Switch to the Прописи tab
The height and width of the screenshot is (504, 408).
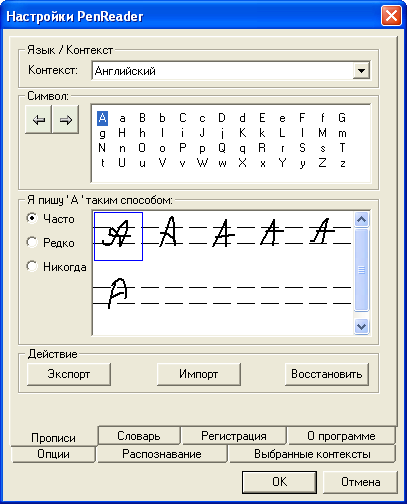(x=53, y=438)
